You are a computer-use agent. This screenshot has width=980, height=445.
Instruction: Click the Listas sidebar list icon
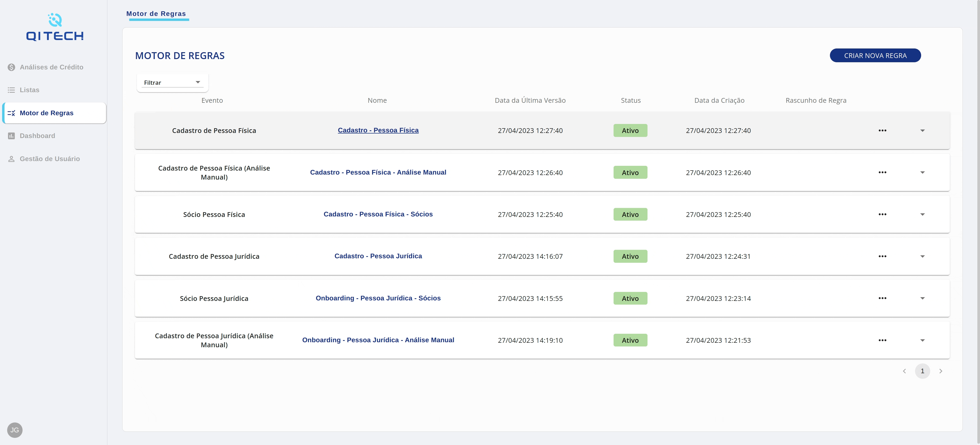pyautogui.click(x=11, y=90)
